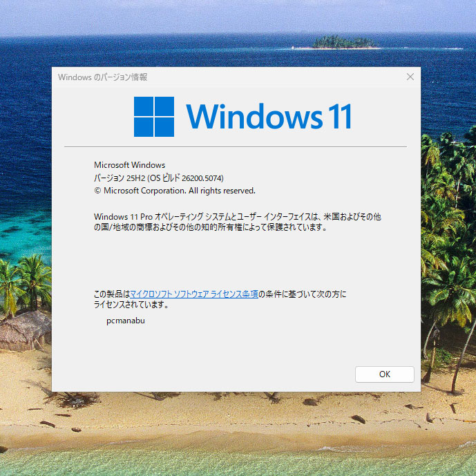Click the Windows 11 four-square logo
476x476 pixels.
[x=154, y=117]
